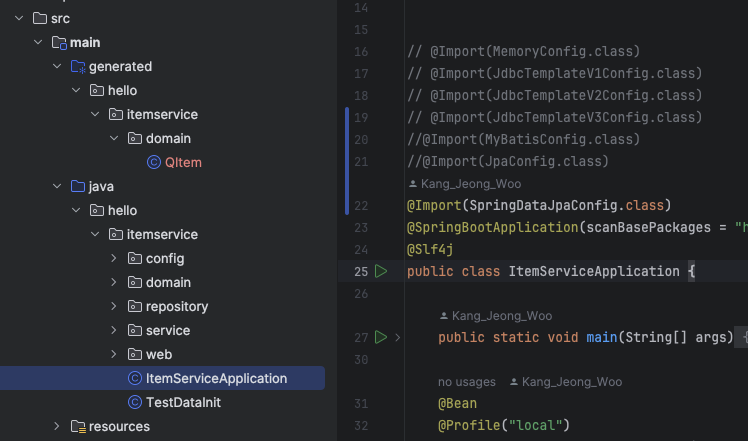The height and width of the screenshot is (441, 748).
Task: Click line number 16 in gutter
Action: (361, 52)
